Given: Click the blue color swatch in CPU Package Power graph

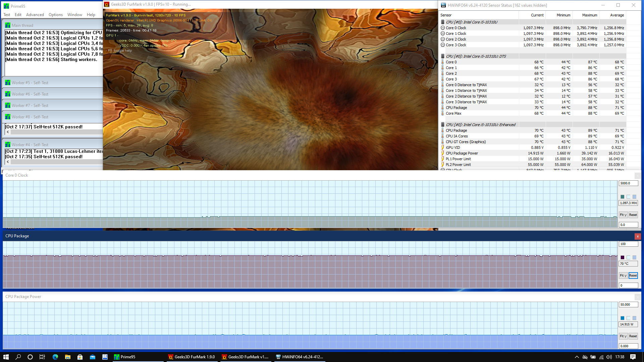Looking at the screenshot, I should pos(622,318).
